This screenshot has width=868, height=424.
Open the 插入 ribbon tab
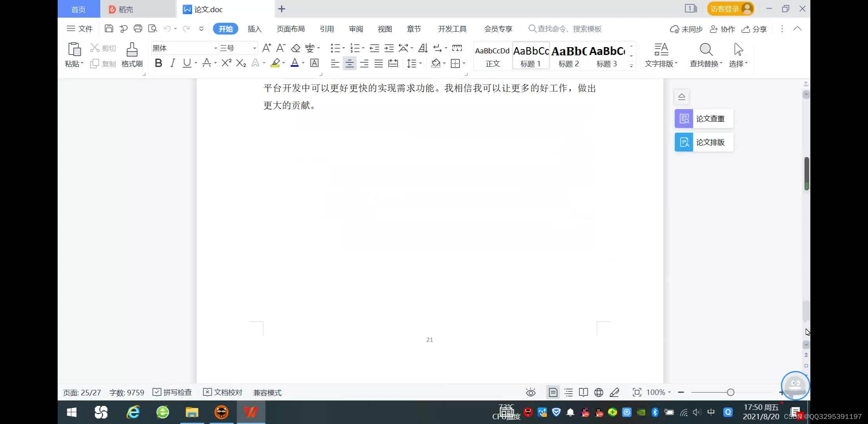[x=254, y=29]
